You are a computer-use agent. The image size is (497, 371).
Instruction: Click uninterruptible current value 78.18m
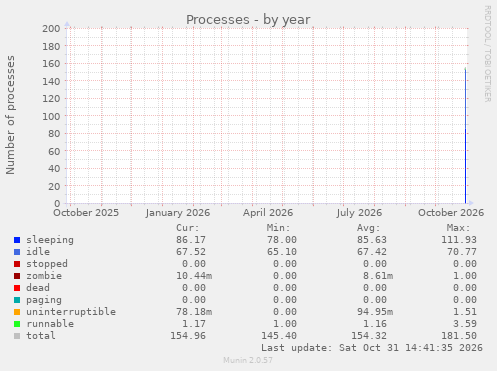[194, 312]
